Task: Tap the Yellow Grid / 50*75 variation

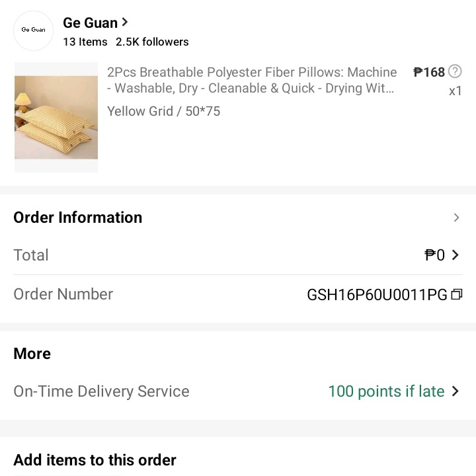Action: tap(163, 111)
